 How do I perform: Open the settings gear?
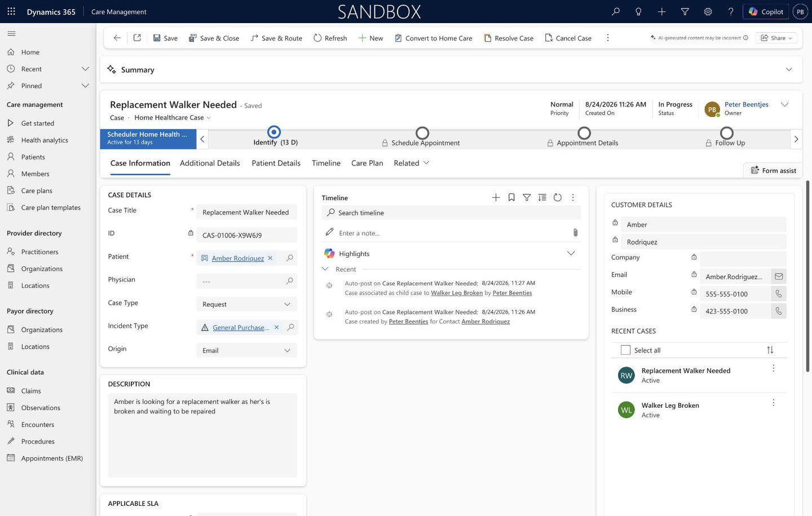[x=708, y=11]
